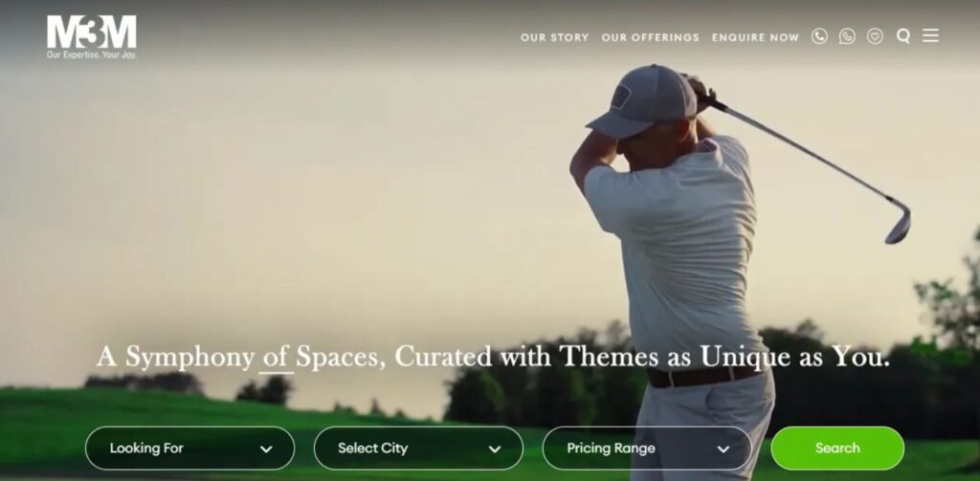Click the chevron arrow in Pricing Range
The height and width of the screenshot is (481, 980).
coord(724,449)
